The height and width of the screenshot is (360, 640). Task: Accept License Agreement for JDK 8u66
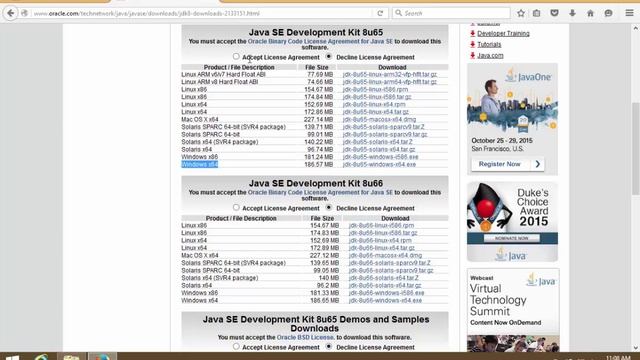(x=236, y=207)
